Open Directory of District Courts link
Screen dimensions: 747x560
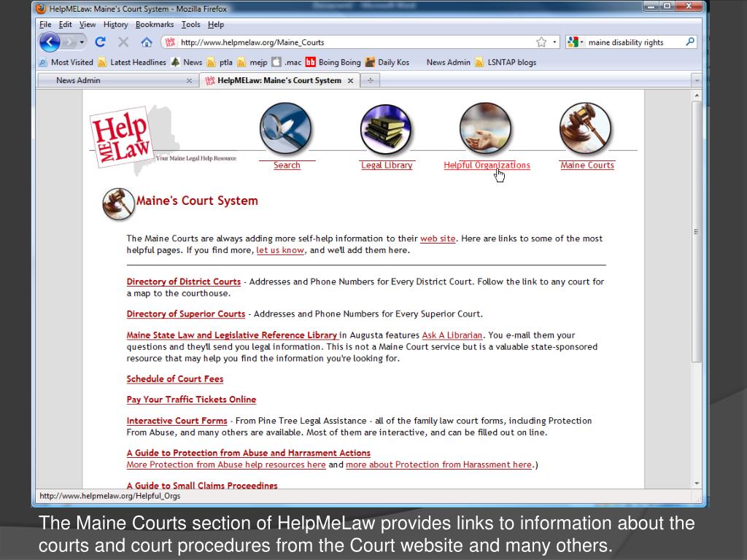183,281
